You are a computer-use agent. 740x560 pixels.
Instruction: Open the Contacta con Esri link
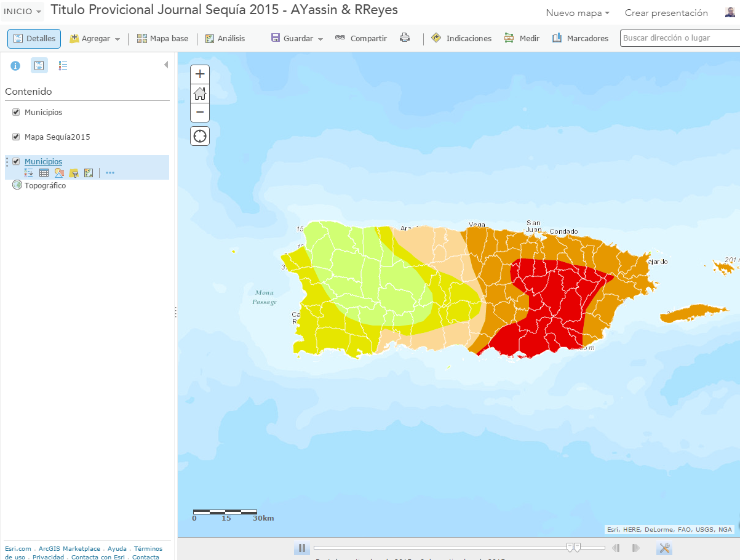pyautogui.click(x=98, y=557)
